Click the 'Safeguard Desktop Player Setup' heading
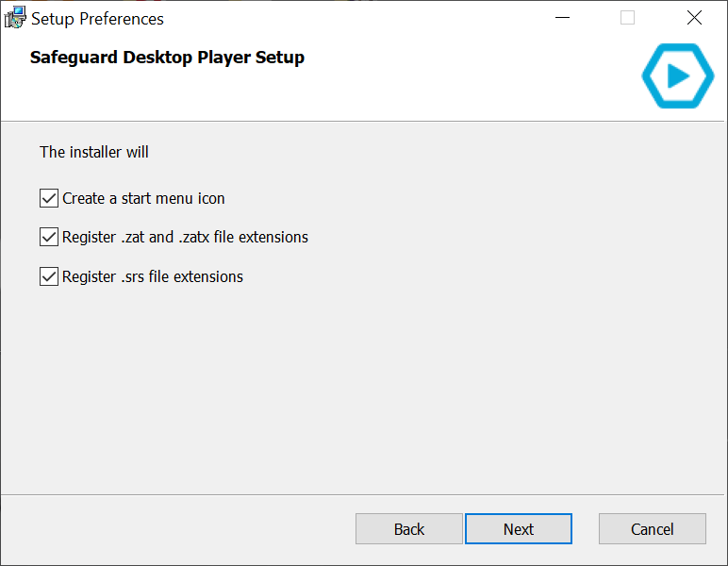Image resolution: width=728 pixels, height=566 pixels. (167, 58)
